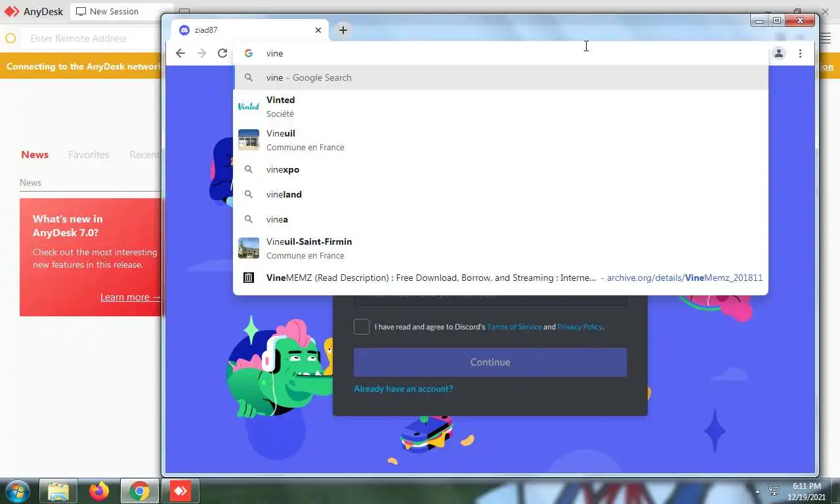Reload the page with the refresh icon
This screenshot has height=504, width=840.
pyautogui.click(x=222, y=53)
